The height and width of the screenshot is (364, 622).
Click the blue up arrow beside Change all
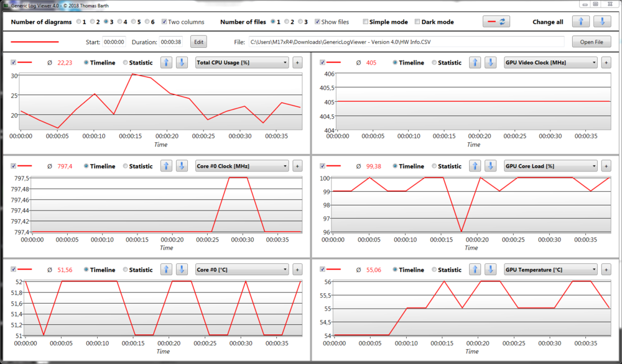[580, 21]
